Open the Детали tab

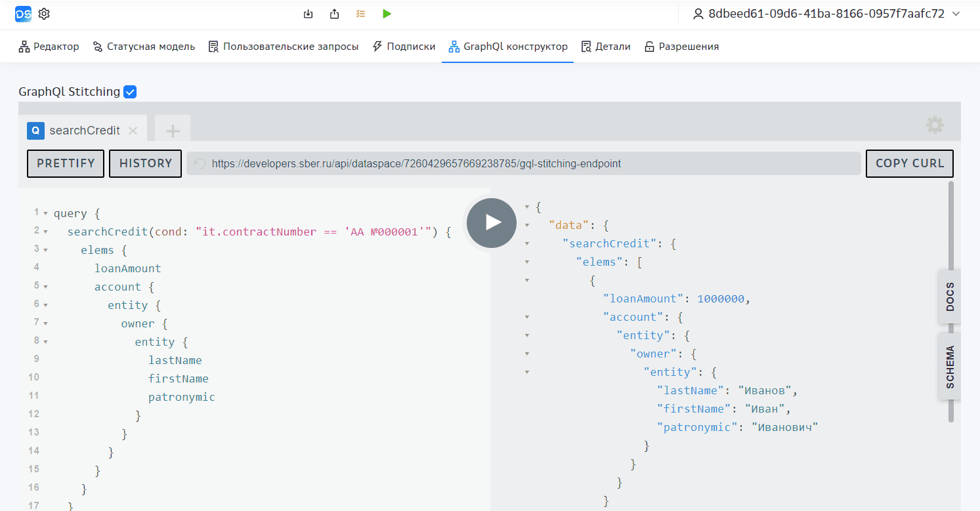point(606,47)
